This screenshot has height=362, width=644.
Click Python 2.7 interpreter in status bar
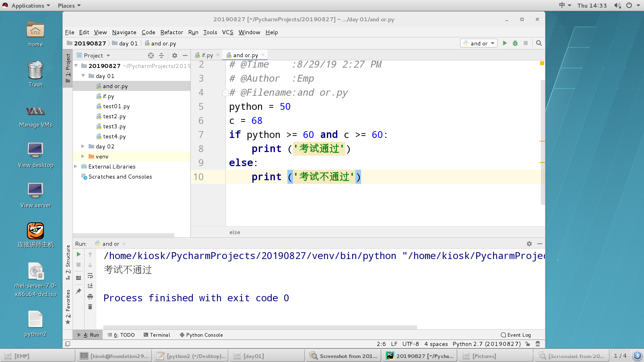point(487,344)
